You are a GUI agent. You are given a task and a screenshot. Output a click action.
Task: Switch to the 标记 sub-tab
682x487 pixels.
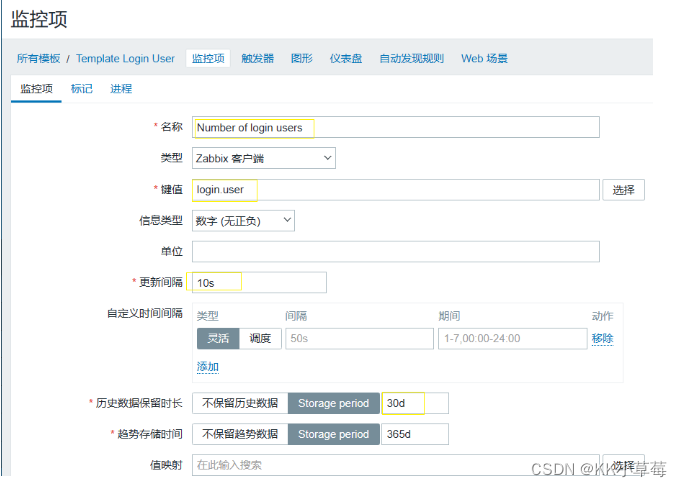click(x=82, y=89)
